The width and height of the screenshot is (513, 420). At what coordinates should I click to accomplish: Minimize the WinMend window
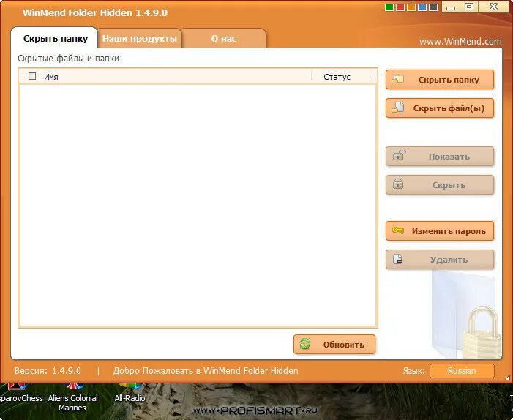click(x=451, y=7)
